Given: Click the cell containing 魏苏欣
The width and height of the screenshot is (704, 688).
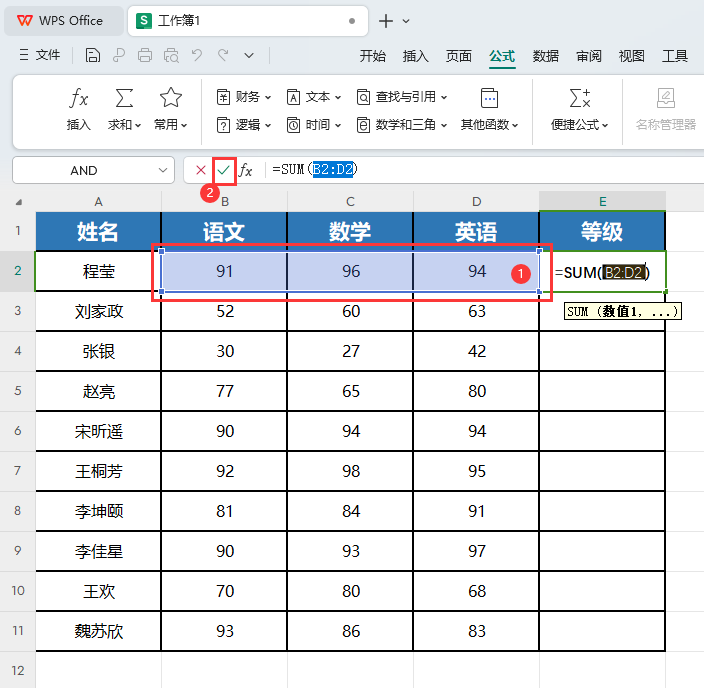Looking at the screenshot, I should [x=98, y=631].
